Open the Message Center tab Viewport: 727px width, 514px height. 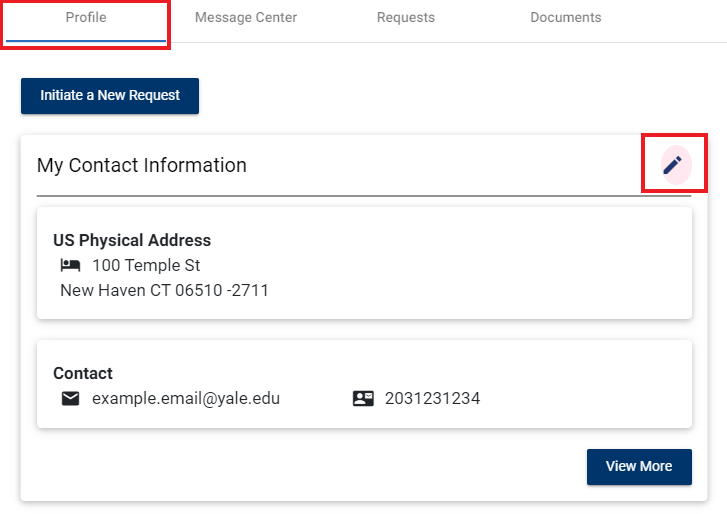point(246,18)
